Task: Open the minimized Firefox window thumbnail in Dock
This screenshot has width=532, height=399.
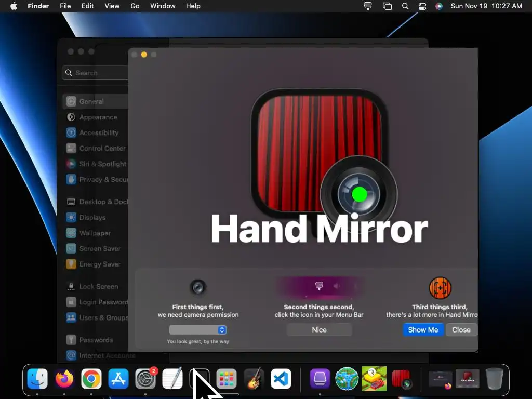Action: pos(441,379)
